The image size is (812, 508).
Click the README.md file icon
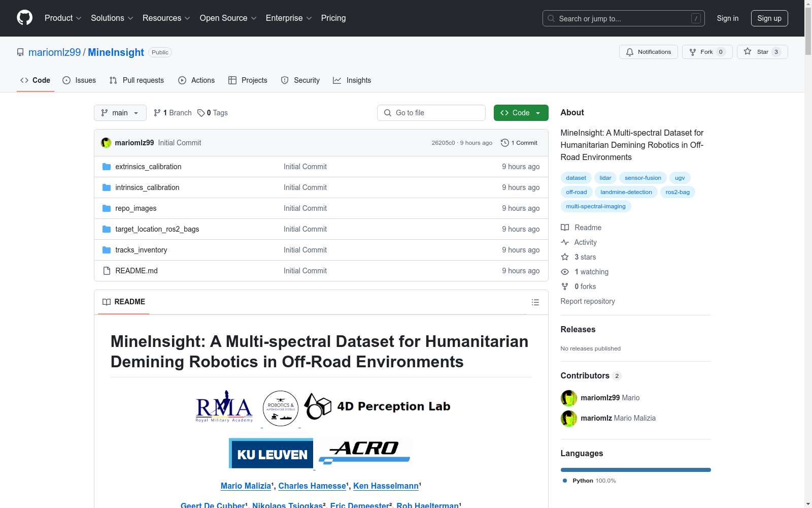(x=107, y=271)
